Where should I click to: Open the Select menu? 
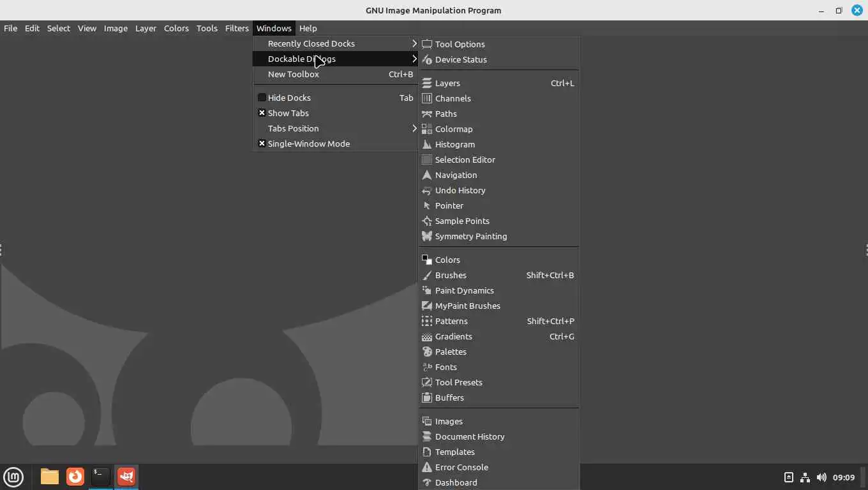pos(58,28)
